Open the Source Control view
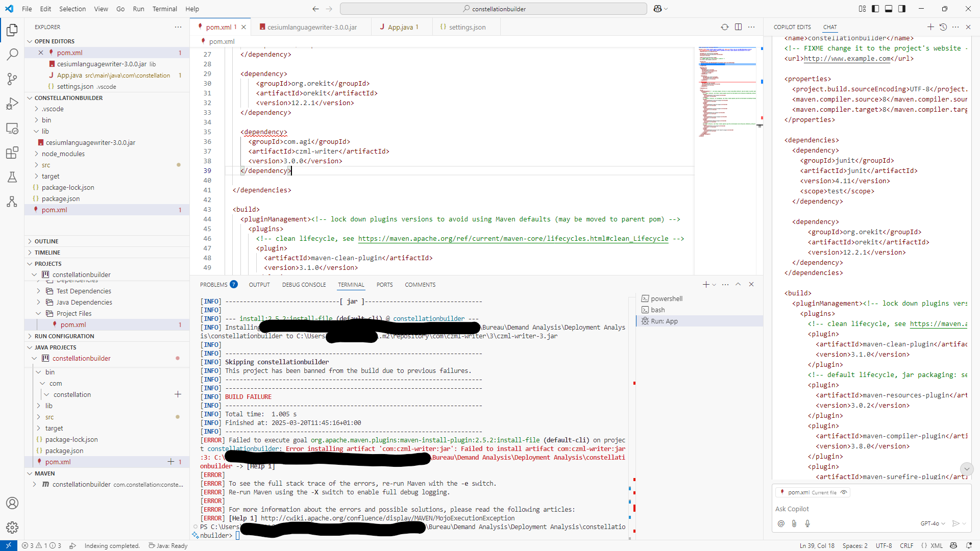Image resolution: width=980 pixels, height=551 pixels. [x=12, y=79]
